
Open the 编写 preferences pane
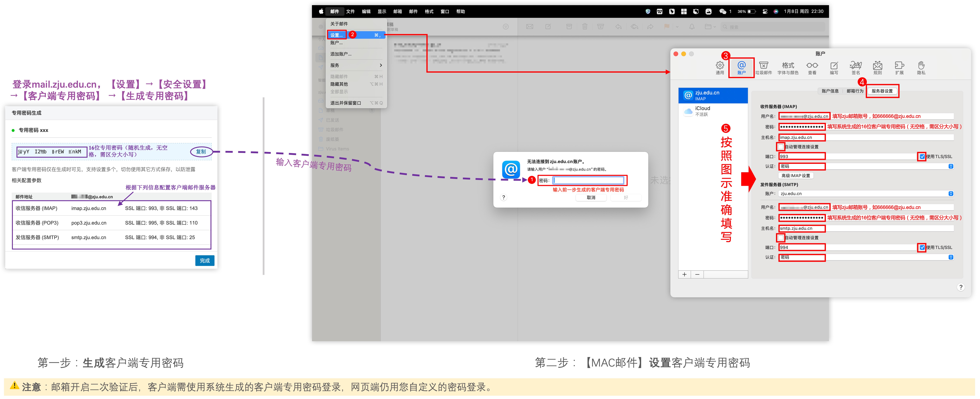[x=834, y=67]
